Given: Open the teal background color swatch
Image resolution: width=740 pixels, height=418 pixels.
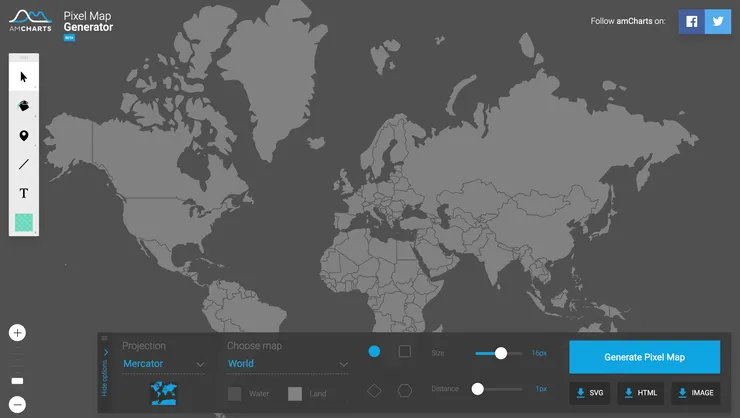Looking at the screenshot, I should [x=24, y=222].
